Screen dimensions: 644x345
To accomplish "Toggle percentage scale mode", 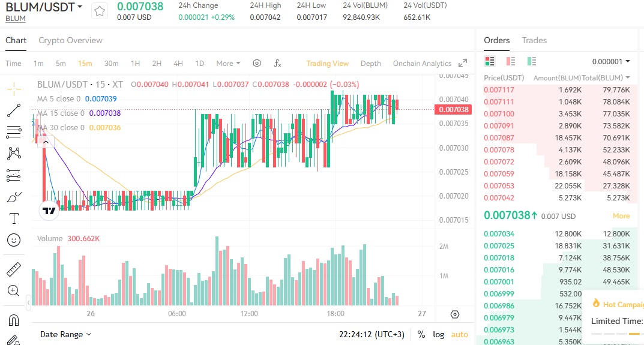I will (421, 334).
